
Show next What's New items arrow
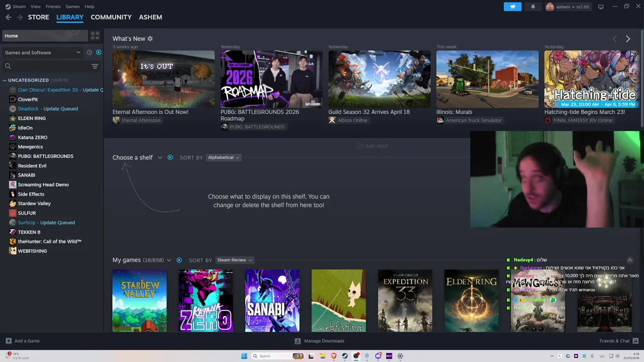627,39
